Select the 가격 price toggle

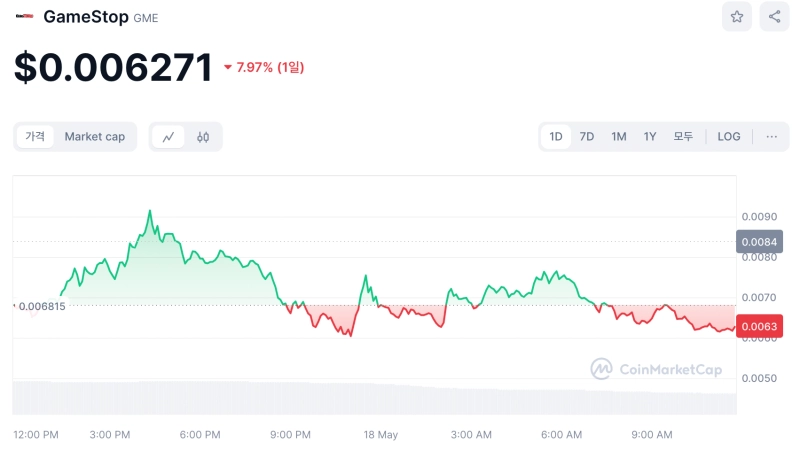coord(35,137)
